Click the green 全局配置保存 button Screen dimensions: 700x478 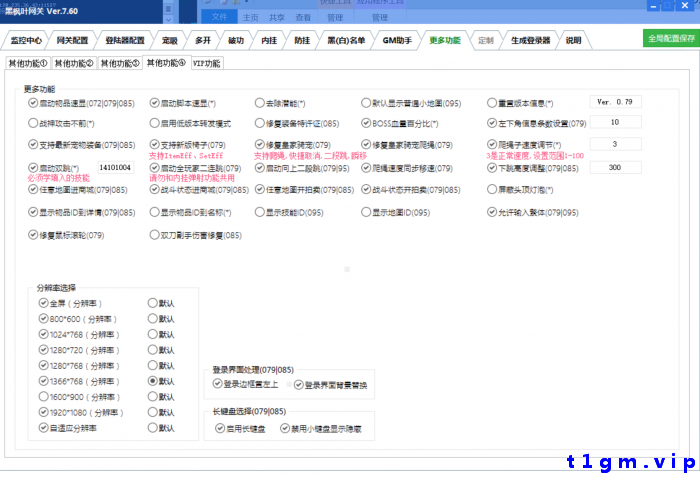point(671,38)
